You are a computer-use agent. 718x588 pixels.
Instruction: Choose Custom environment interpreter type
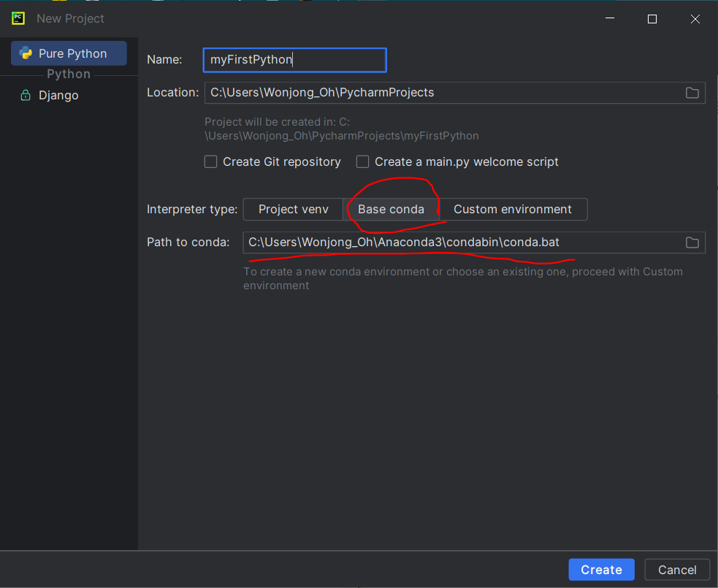(513, 210)
